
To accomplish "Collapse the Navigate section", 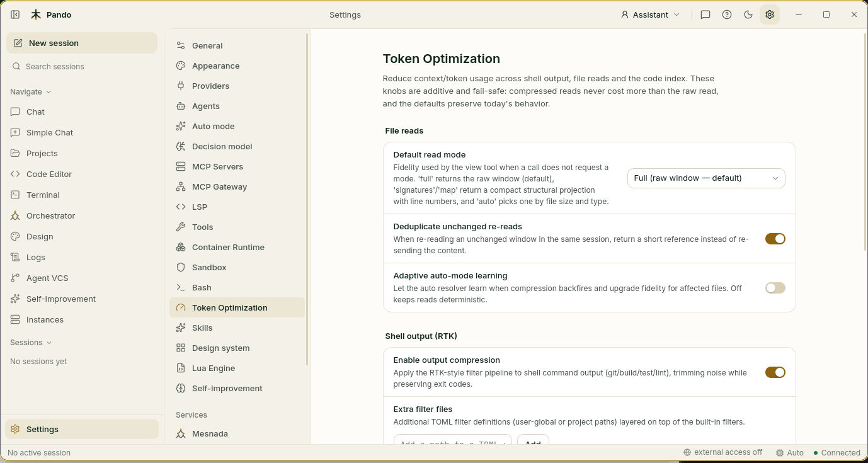I will [30, 92].
